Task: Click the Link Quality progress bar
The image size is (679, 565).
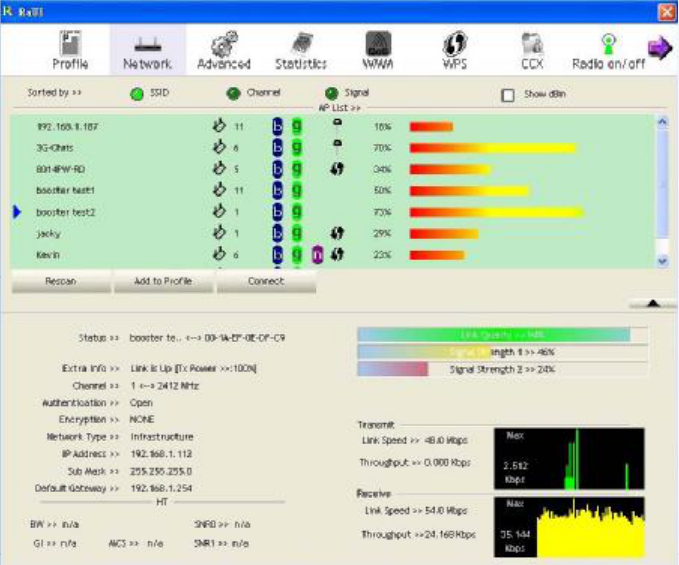Action: pos(502,335)
